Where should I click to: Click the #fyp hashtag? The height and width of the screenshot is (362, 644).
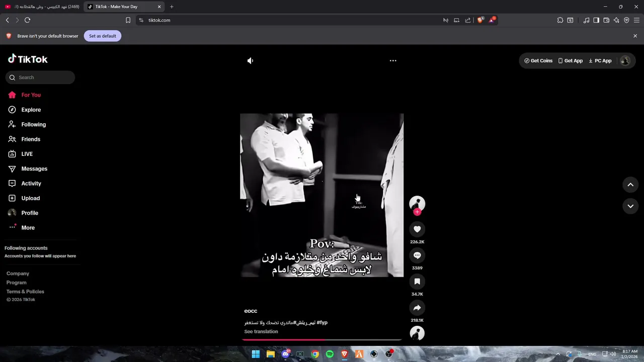(322, 322)
